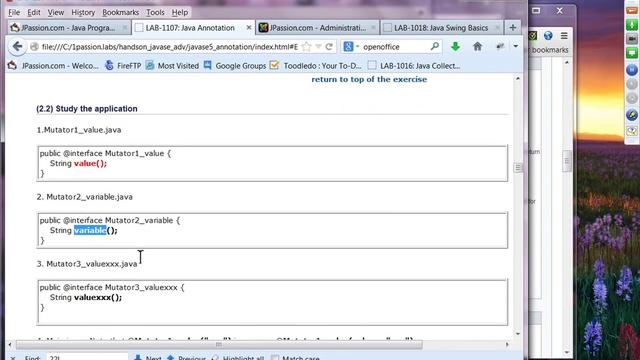Click Next in the Find bar
Viewport: 640px width, 360px height.
(148, 358)
